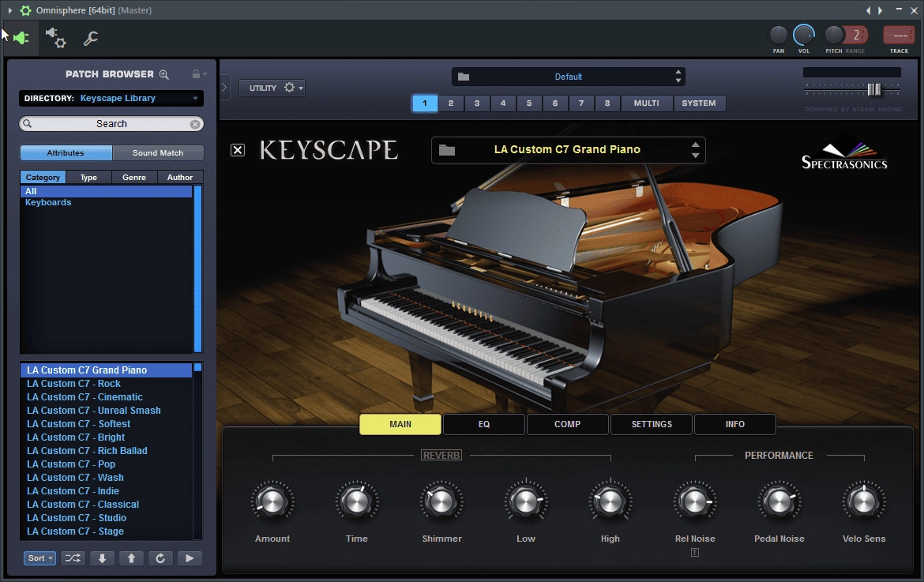Select part 2 button

point(451,103)
